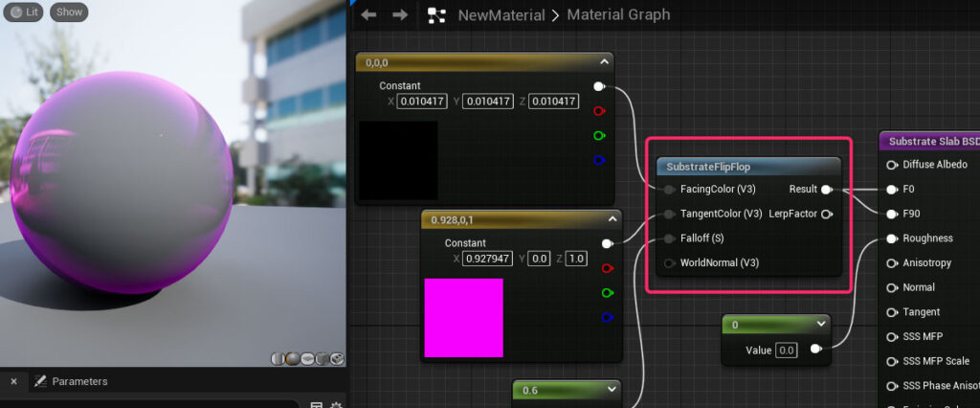This screenshot has height=408, width=980.
Task: Select the plane preview mesh icon
Action: click(307, 358)
